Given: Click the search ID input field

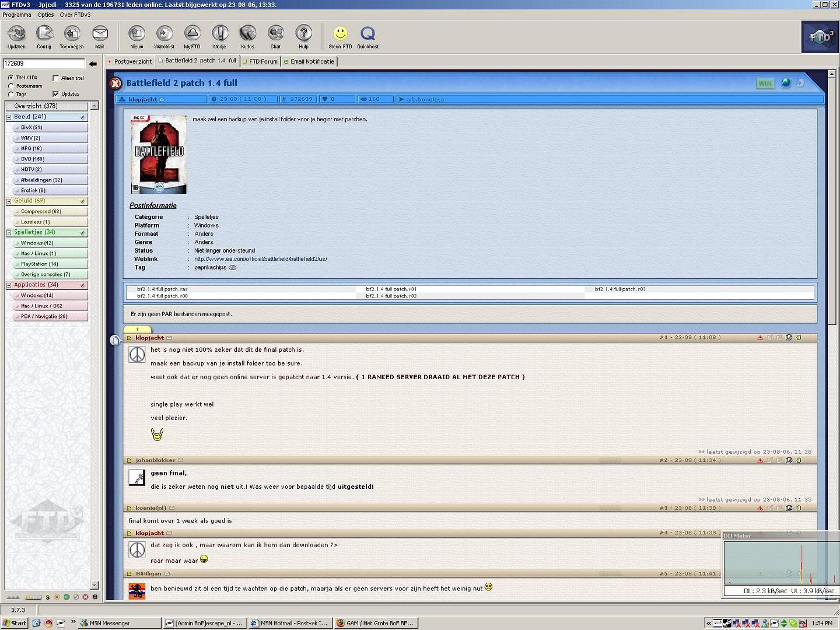Looking at the screenshot, I should [x=44, y=64].
